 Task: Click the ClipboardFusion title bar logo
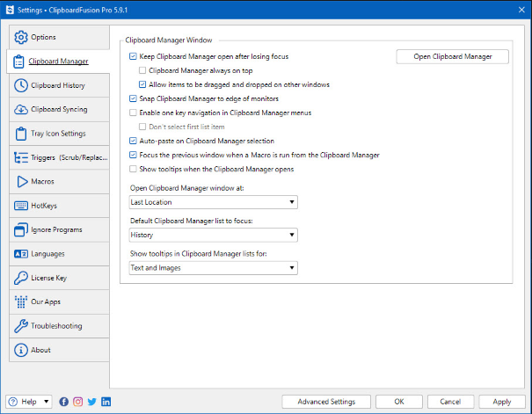coord(10,10)
